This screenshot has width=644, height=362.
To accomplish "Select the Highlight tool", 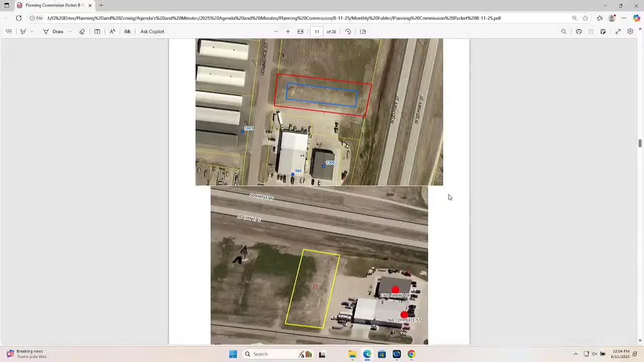I will [23, 31].
